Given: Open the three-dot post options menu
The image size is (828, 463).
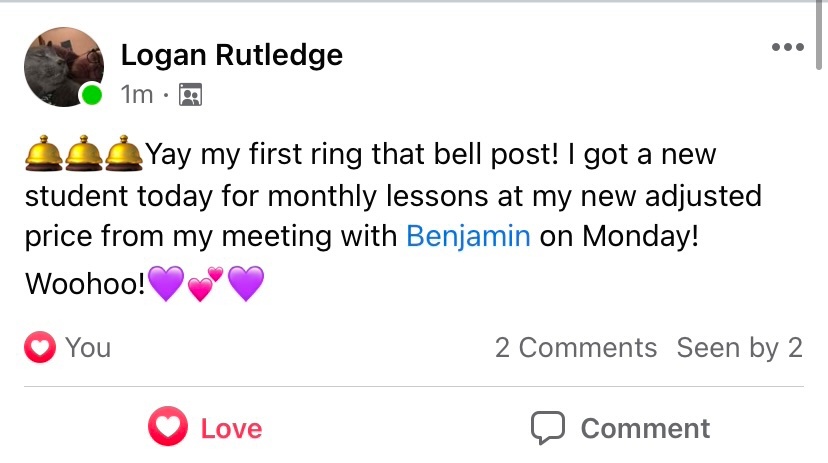Looking at the screenshot, I should tap(787, 48).
